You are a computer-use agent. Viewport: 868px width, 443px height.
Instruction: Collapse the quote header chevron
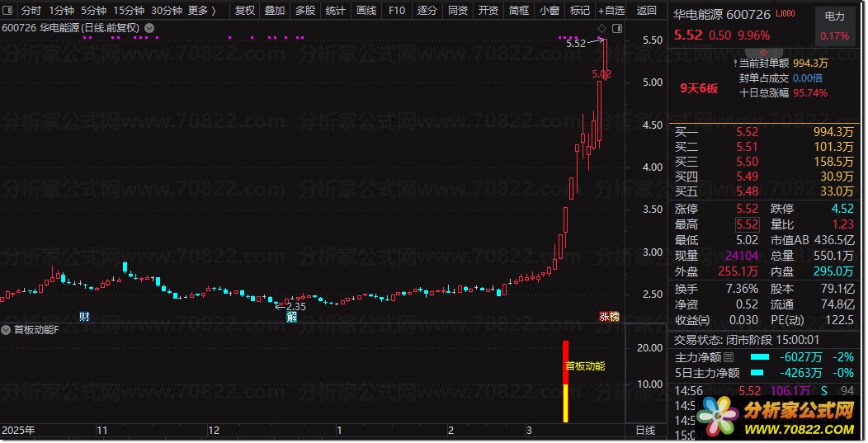[x=763, y=52]
